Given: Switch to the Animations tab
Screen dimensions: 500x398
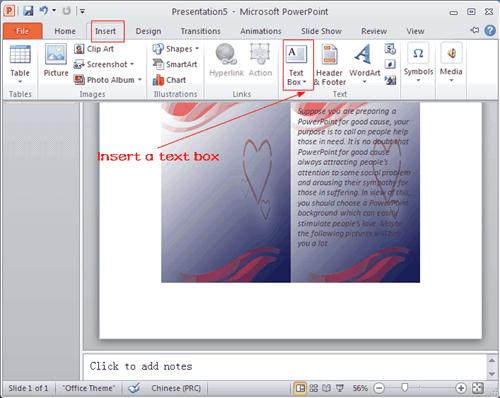Looking at the screenshot, I should (x=261, y=31).
